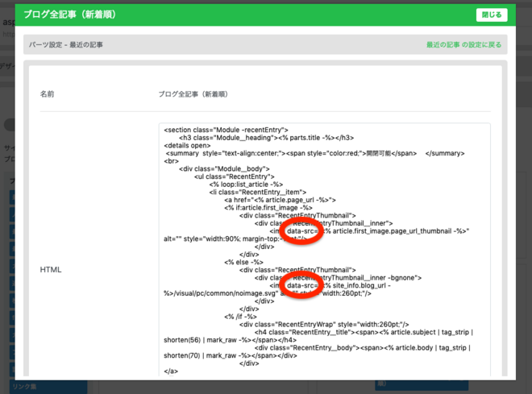Click the if:article.first_image condition line
The image size is (532, 394).
coord(268,208)
